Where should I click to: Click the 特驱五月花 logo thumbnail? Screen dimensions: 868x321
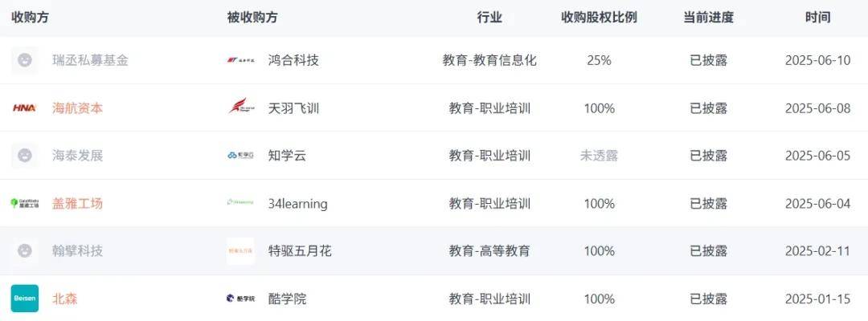click(241, 251)
